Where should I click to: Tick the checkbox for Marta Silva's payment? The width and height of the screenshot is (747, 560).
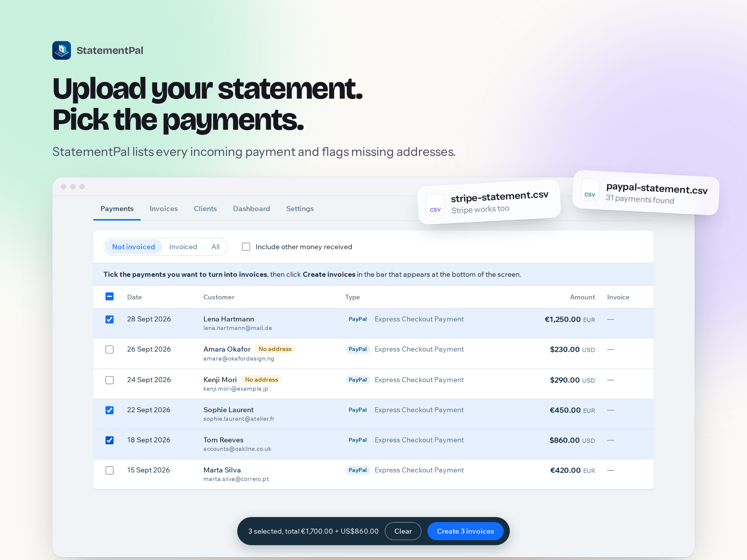pyautogui.click(x=110, y=470)
